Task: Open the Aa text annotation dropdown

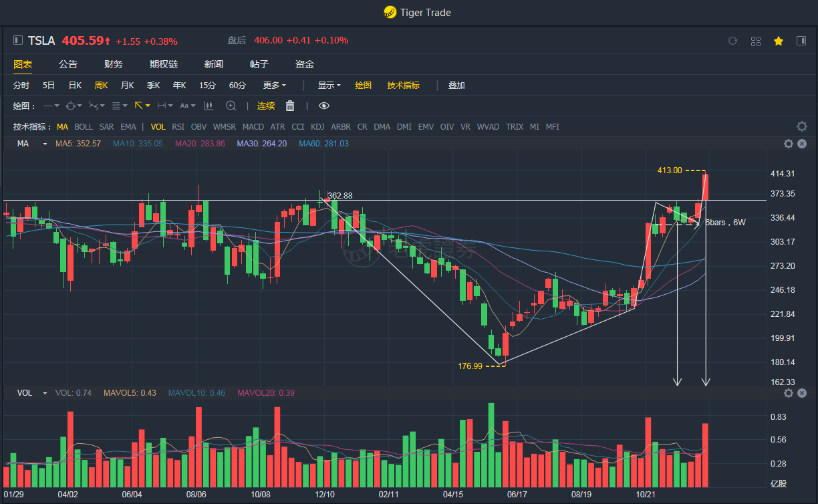Action: click(x=188, y=106)
